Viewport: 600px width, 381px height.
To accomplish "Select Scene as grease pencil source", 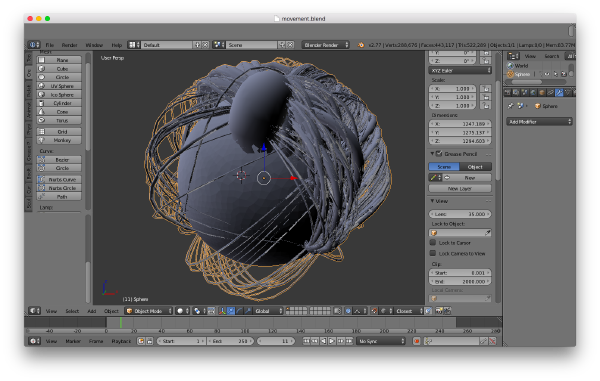I will pyautogui.click(x=444, y=167).
